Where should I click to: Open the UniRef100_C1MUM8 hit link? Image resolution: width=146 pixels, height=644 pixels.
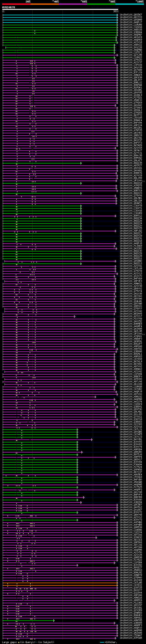(131, 25)
